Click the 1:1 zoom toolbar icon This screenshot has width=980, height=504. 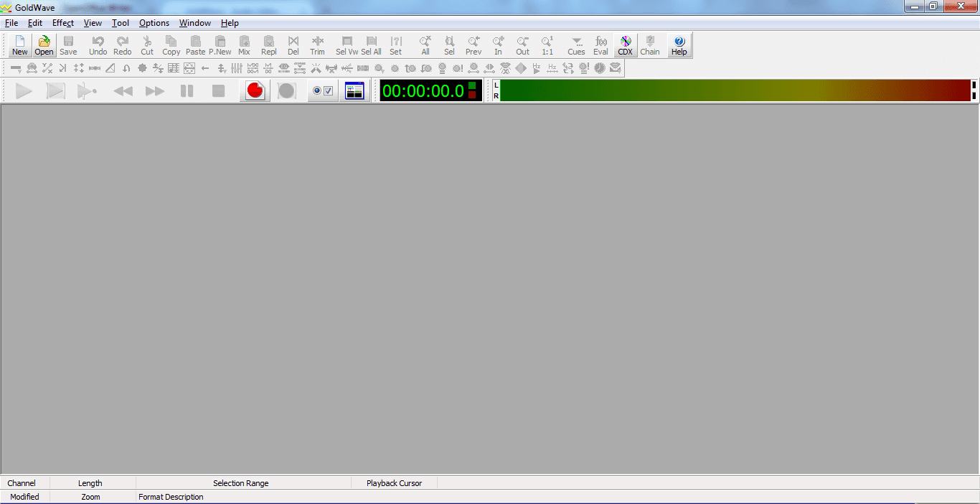(x=547, y=45)
